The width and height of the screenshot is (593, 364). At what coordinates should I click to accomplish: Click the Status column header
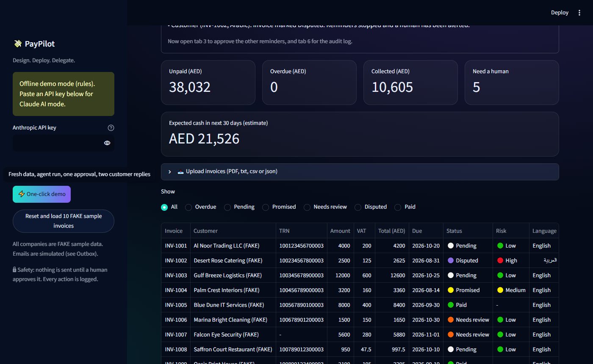click(x=468, y=231)
